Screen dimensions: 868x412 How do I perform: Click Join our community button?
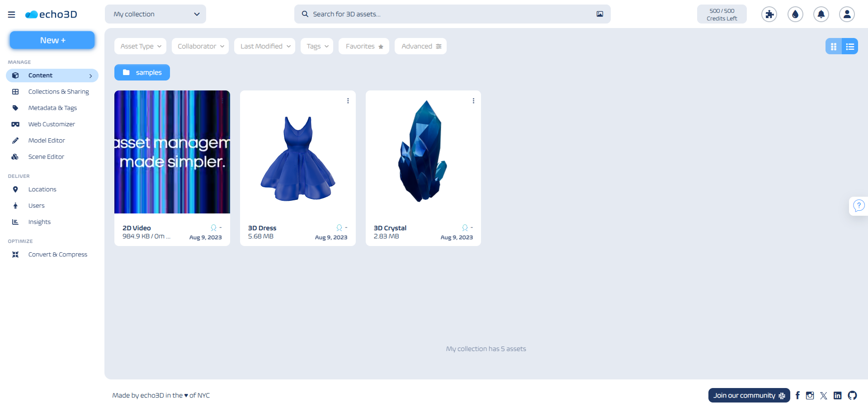tap(749, 395)
